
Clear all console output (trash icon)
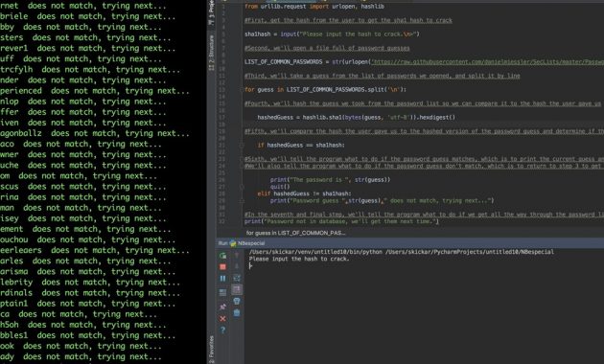pyautogui.click(x=237, y=313)
